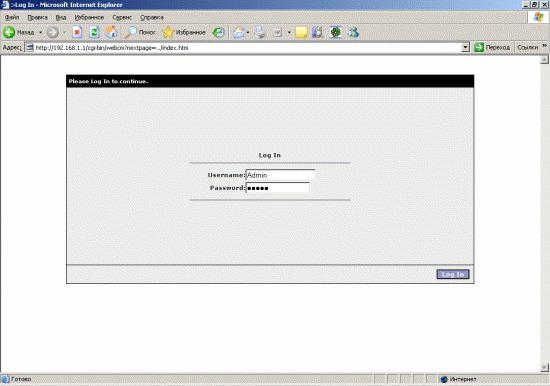This screenshot has height=386, width=550.
Task: Expand the Mail button dropdown arrow
Action: 248,32
